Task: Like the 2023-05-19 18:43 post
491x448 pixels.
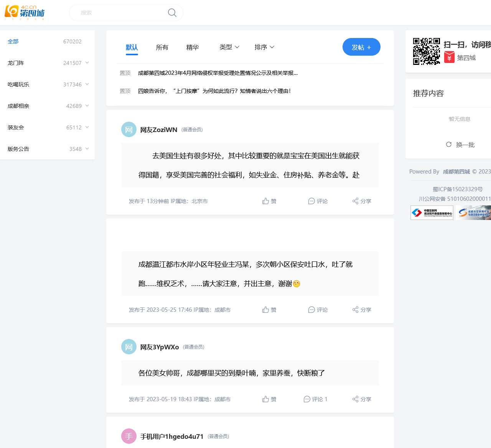Action: [x=269, y=399]
